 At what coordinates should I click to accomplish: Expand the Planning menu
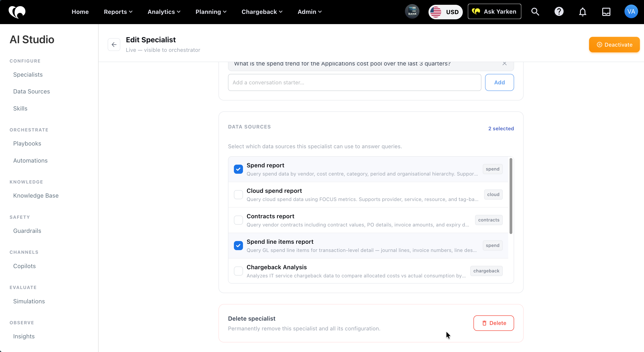tap(211, 12)
